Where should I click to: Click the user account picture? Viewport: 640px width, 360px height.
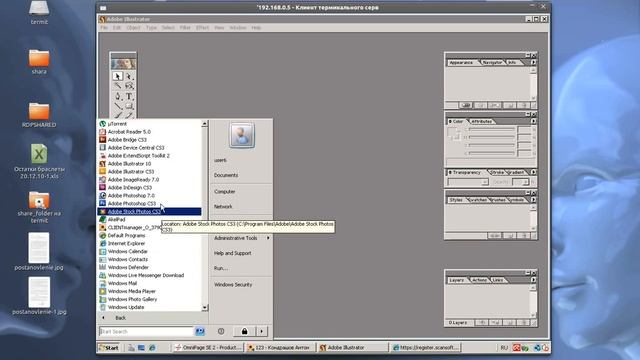tap(242, 135)
